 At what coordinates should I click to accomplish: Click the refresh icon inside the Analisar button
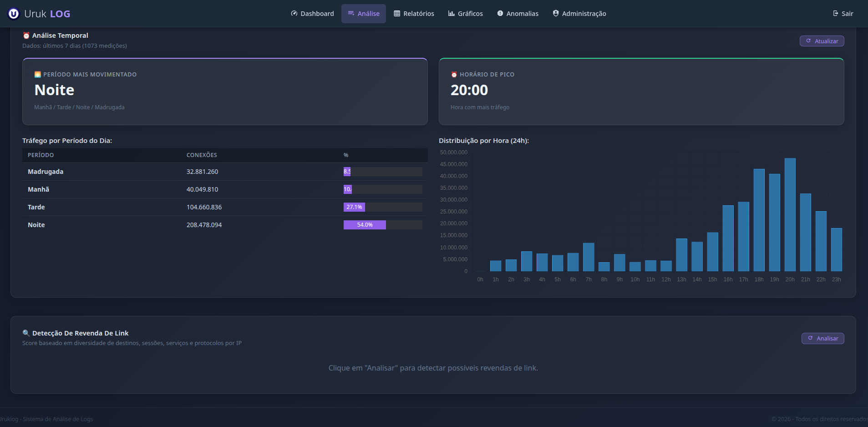point(810,338)
